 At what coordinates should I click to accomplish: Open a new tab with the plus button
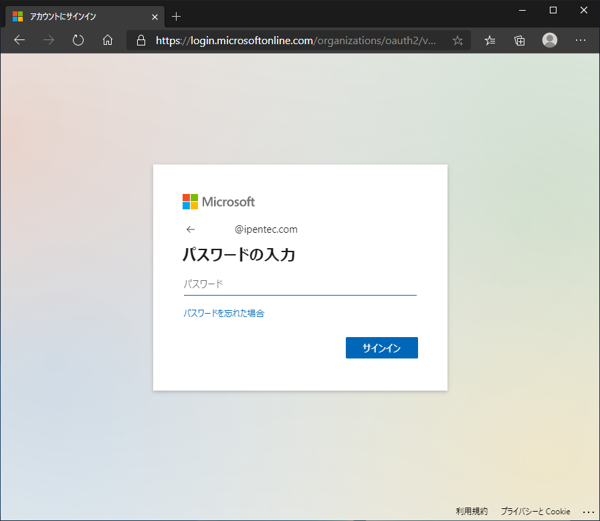pyautogui.click(x=176, y=16)
